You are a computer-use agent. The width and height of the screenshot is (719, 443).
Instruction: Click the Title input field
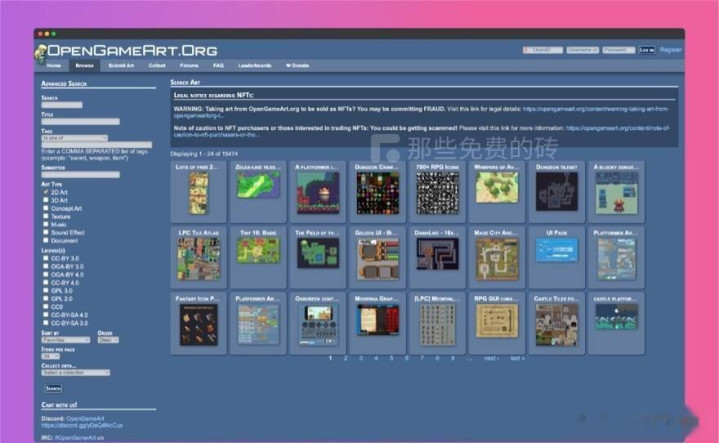pyautogui.click(x=80, y=122)
